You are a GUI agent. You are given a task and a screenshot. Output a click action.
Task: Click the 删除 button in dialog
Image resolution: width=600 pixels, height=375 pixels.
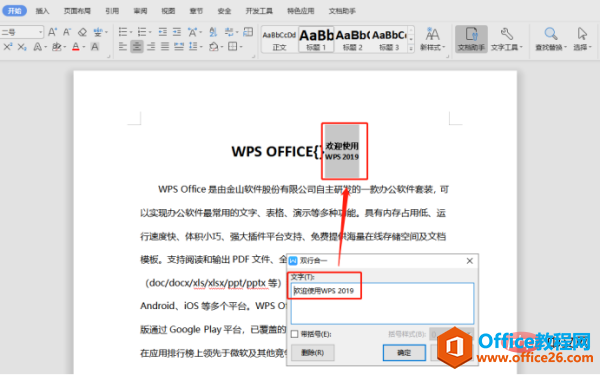pos(313,352)
